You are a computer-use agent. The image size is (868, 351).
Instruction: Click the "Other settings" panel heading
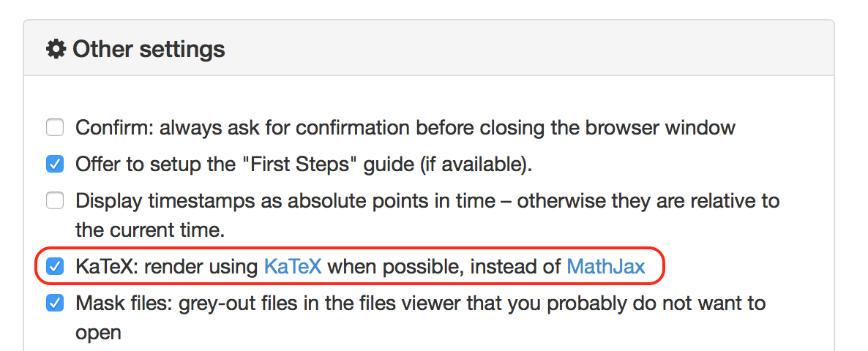click(x=149, y=49)
